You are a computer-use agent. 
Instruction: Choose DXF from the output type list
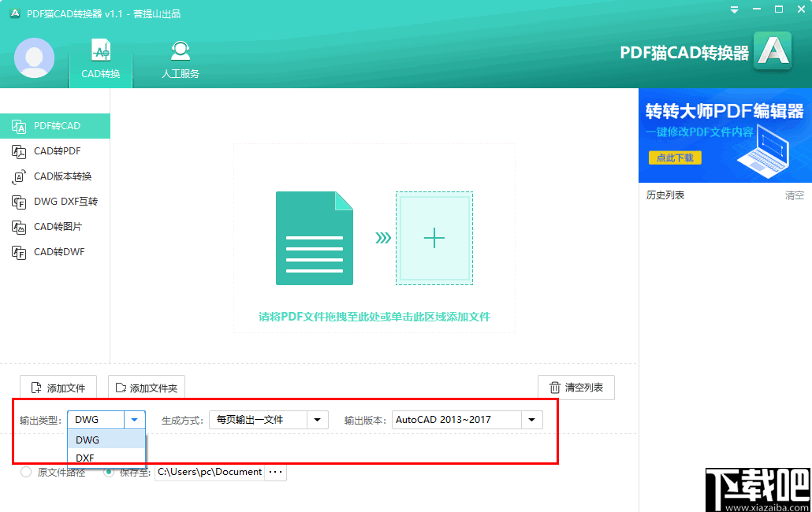click(87, 457)
